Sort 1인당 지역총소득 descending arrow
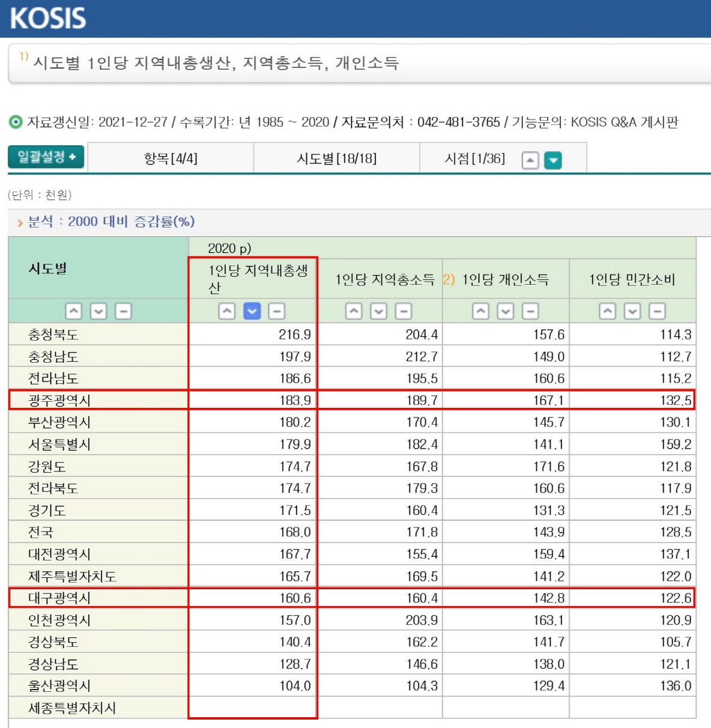This screenshot has width=711, height=728. 379,311
